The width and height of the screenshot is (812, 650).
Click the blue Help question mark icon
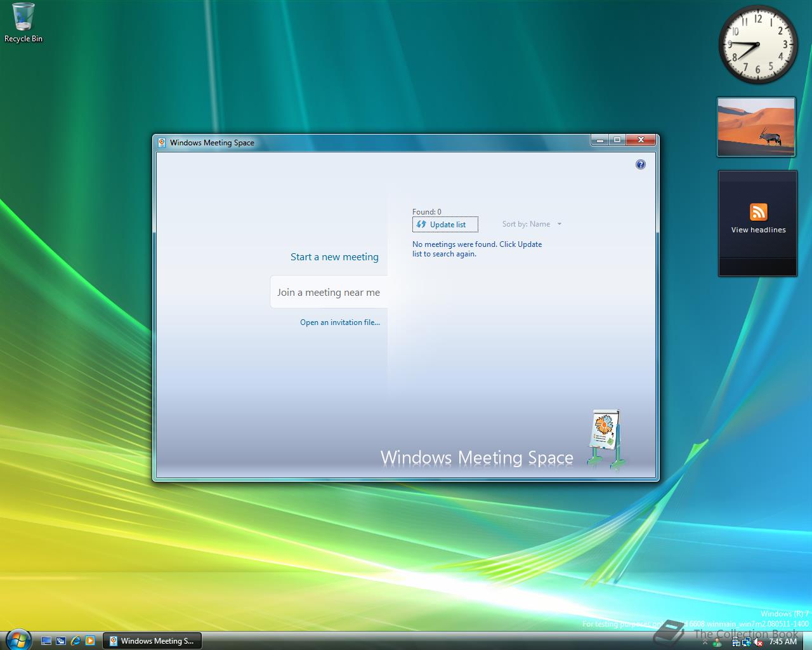coord(641,164)
